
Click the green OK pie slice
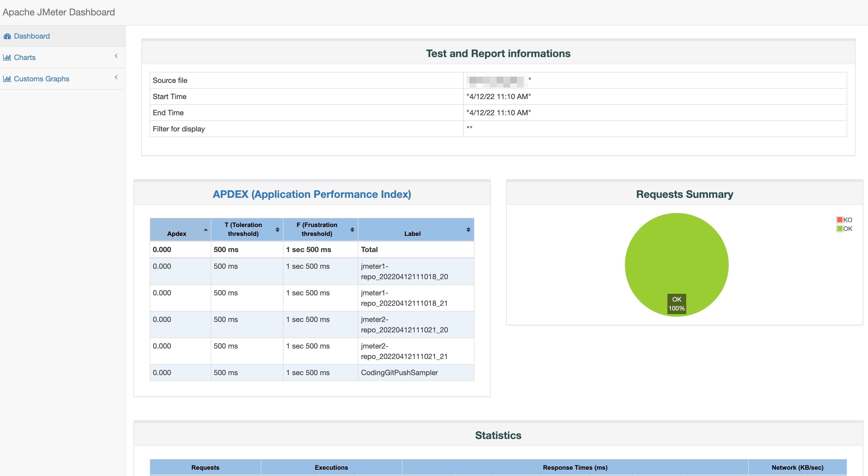point(677,256)
